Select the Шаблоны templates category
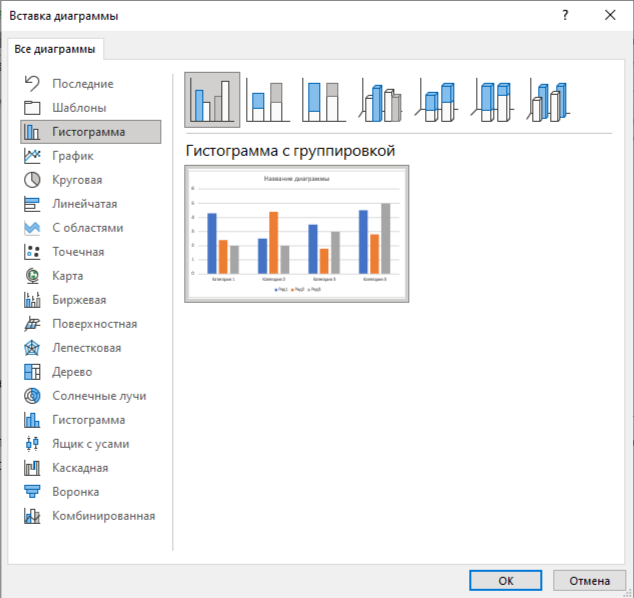 (x=79, y=108)
